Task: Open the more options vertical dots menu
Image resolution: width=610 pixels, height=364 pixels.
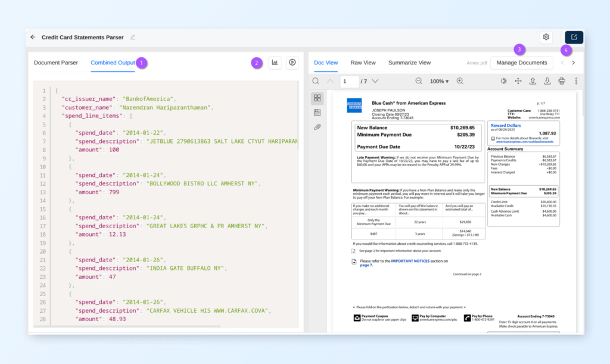Action: click(x=575, y=80)
